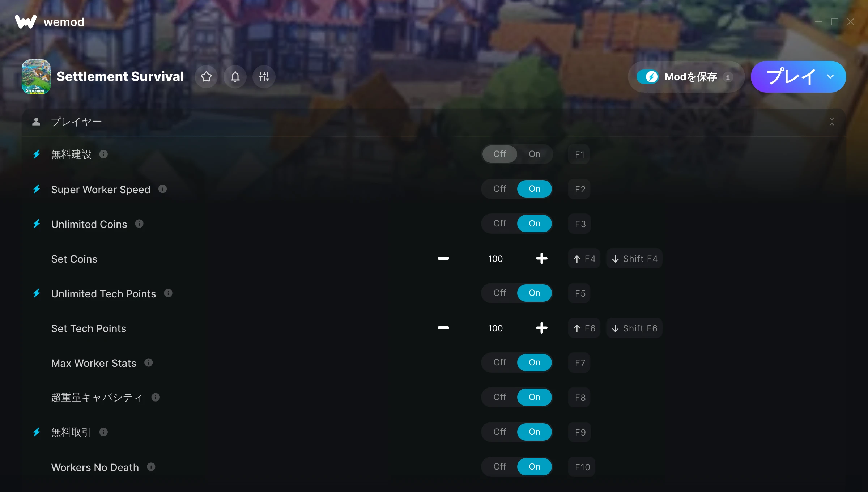The height and width of the screenshot is (492, 868).
Task: View Max Worker Stats info tooltip
Action: pos(149,362)
